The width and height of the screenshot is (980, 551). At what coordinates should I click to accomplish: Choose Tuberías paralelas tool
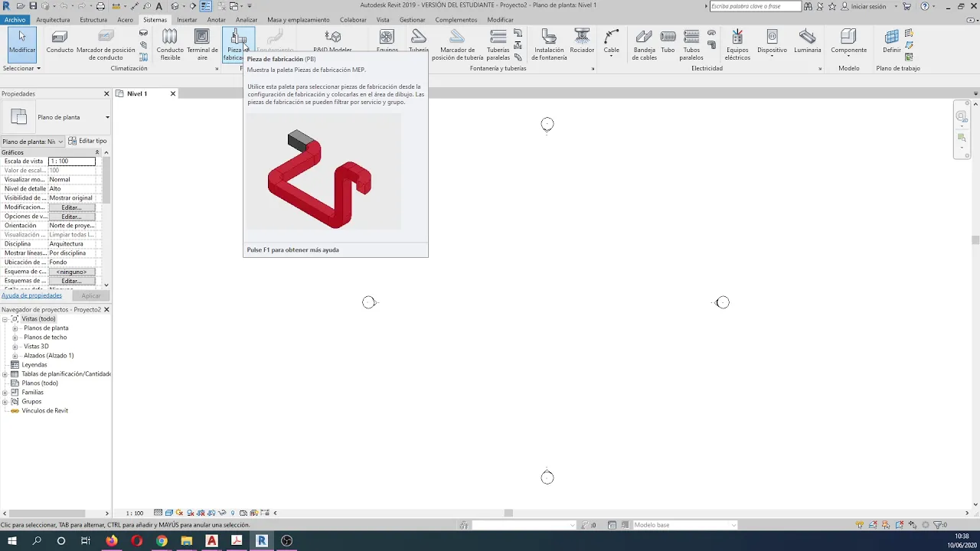coord(498,45)
